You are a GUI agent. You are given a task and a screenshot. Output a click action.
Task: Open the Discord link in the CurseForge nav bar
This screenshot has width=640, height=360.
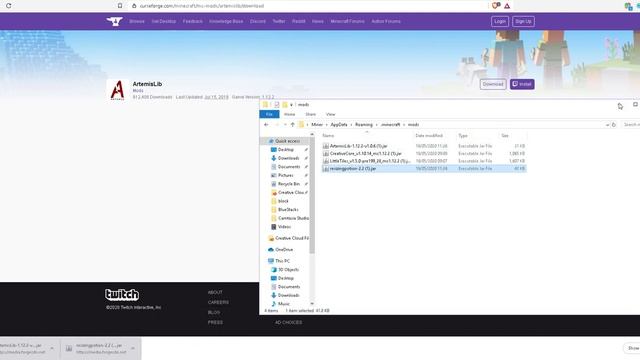click(258, 21)
